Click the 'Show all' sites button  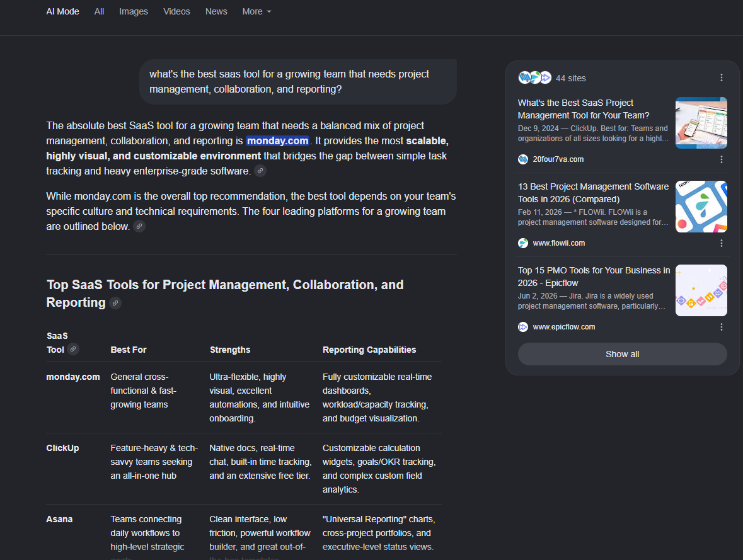pyautogui.click(x=622, y=354)
